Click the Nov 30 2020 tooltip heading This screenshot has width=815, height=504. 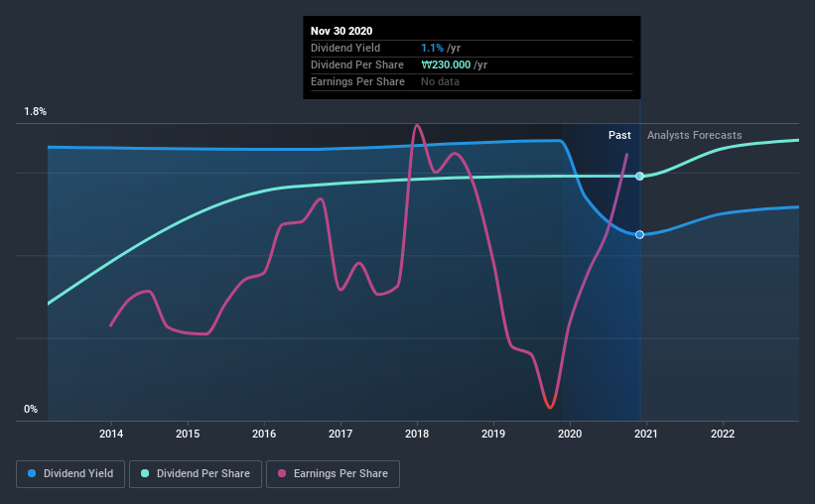tap(341, 31)
